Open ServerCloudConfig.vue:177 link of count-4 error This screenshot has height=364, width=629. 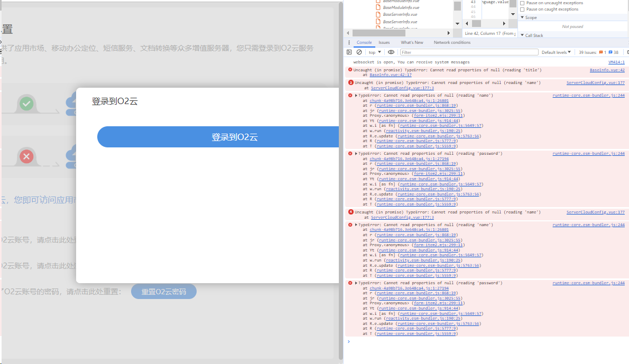595,212
